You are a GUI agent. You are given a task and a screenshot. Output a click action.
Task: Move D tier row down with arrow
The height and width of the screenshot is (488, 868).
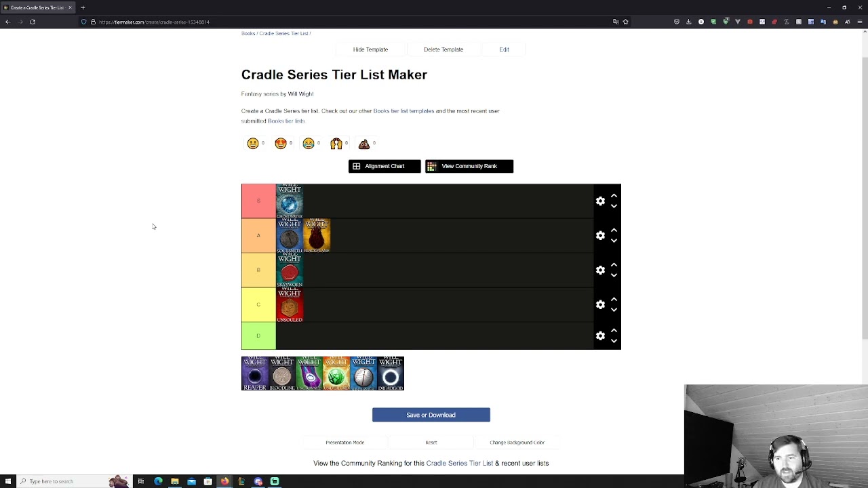pos(614,341)
